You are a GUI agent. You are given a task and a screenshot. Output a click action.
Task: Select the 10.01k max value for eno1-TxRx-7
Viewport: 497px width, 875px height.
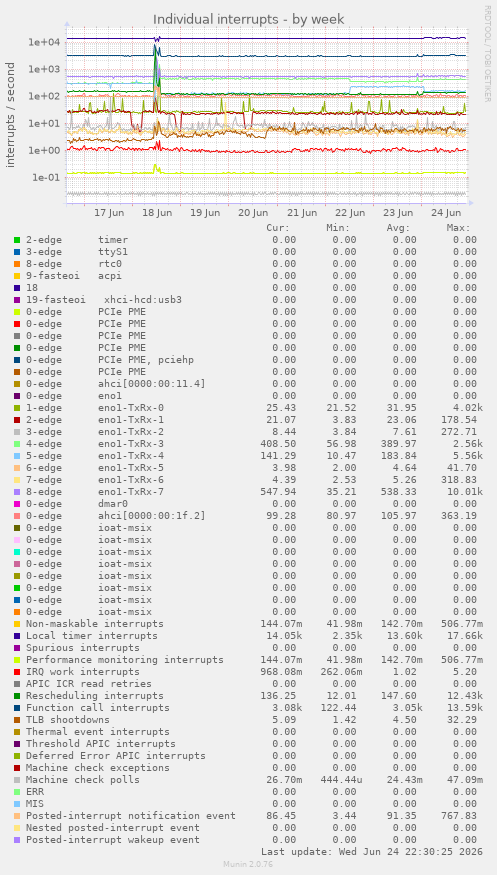465,492
